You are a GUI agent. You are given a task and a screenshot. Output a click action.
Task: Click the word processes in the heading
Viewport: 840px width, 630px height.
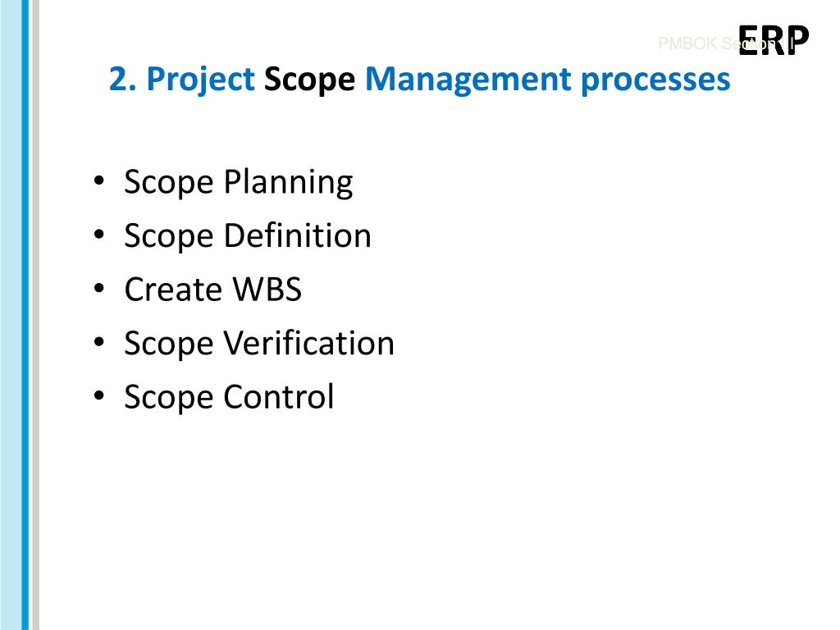(x=655, y=81)
